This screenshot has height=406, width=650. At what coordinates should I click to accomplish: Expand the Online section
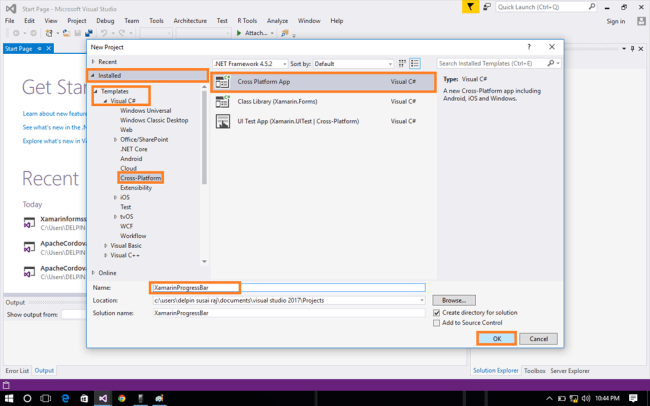pyautogui.click(x=93, y=273)
